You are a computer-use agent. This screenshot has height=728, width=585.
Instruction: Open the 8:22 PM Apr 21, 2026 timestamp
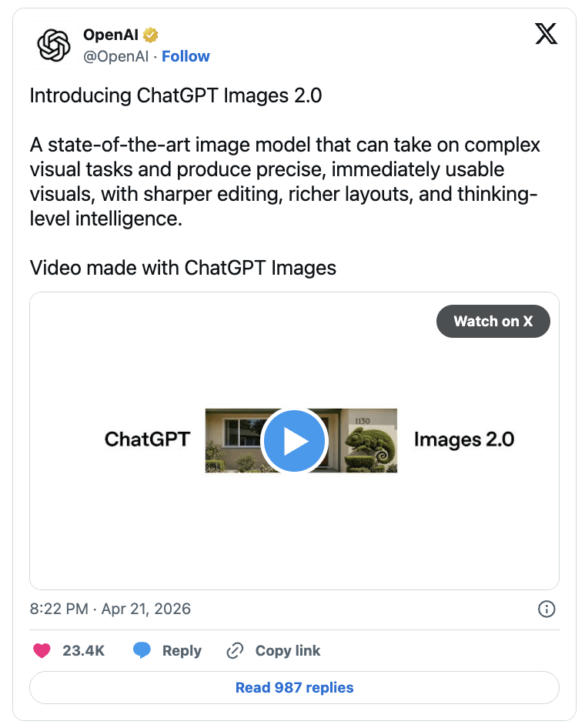tap(110, 609)
